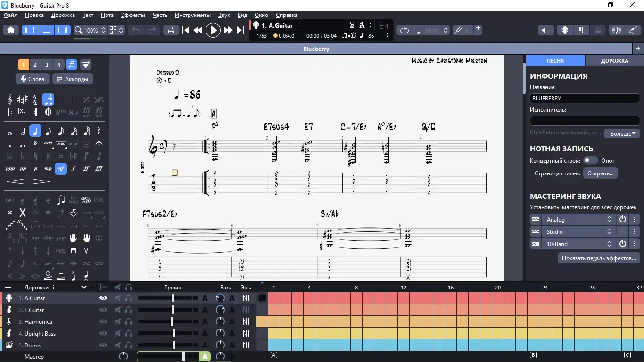Open the 10-Band equalizer preset dropdown

[579, 244]
